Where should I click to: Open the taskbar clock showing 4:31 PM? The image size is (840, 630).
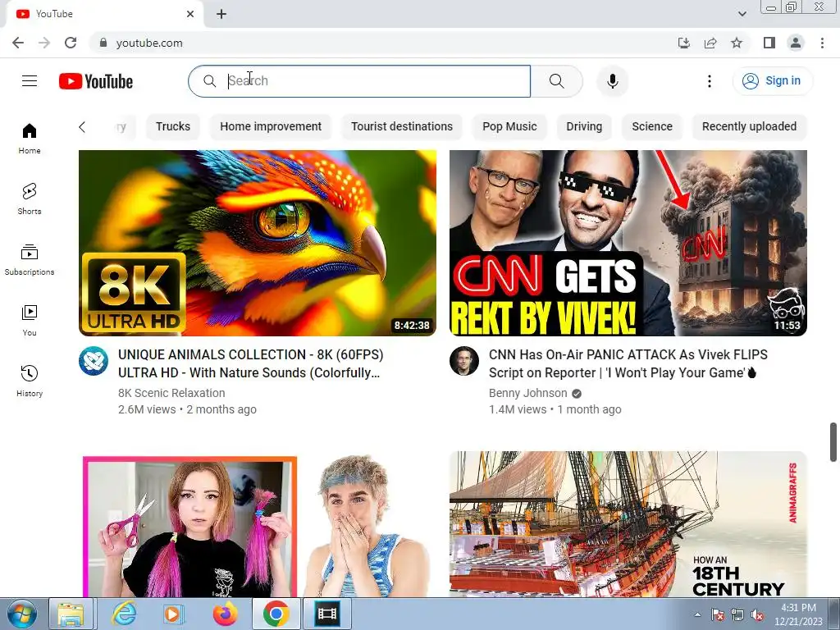click(x=798, y=614)
